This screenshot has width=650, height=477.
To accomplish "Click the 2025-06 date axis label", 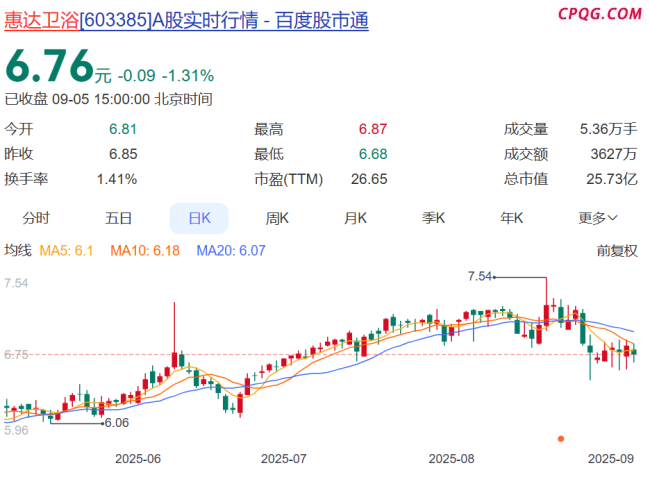I will pos(138,459).
